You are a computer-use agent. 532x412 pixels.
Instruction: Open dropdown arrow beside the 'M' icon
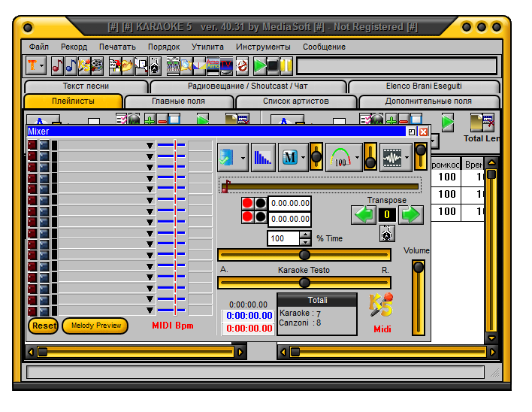304,157
